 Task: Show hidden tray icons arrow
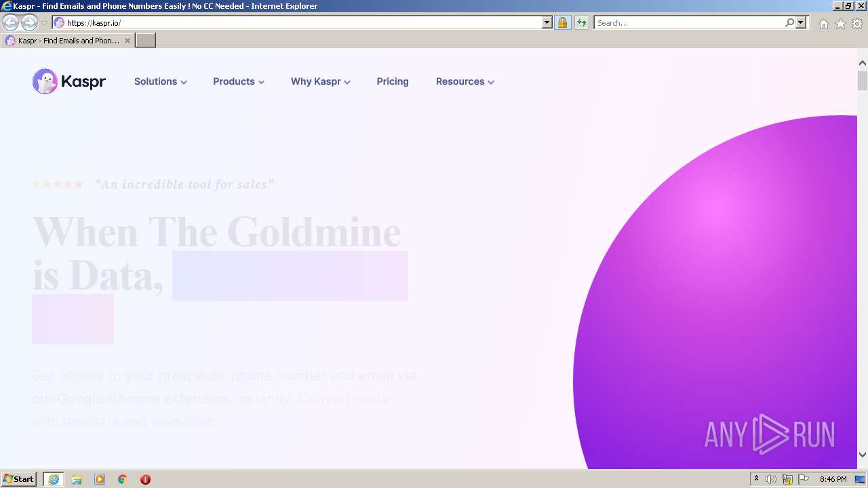click(756, 479)
